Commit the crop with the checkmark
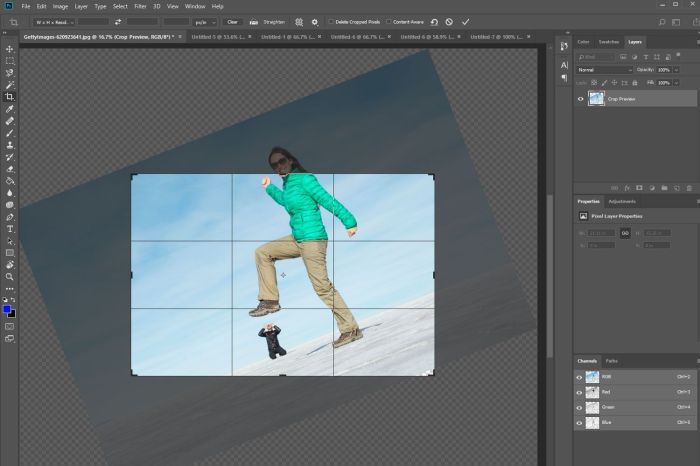 pyautogui.click(x=465, y=22)
